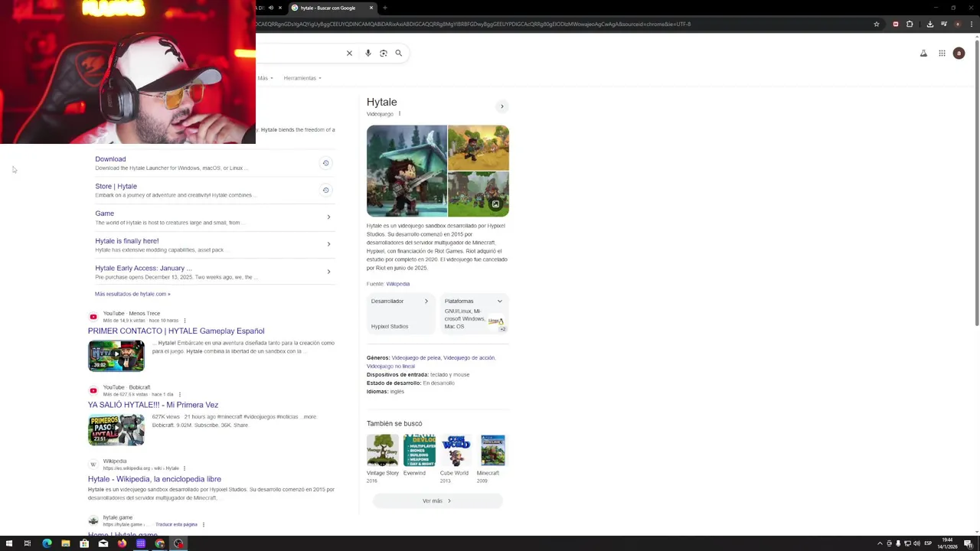Open three-dot menu of Menos Trece YouTube result

click(185, 321)
